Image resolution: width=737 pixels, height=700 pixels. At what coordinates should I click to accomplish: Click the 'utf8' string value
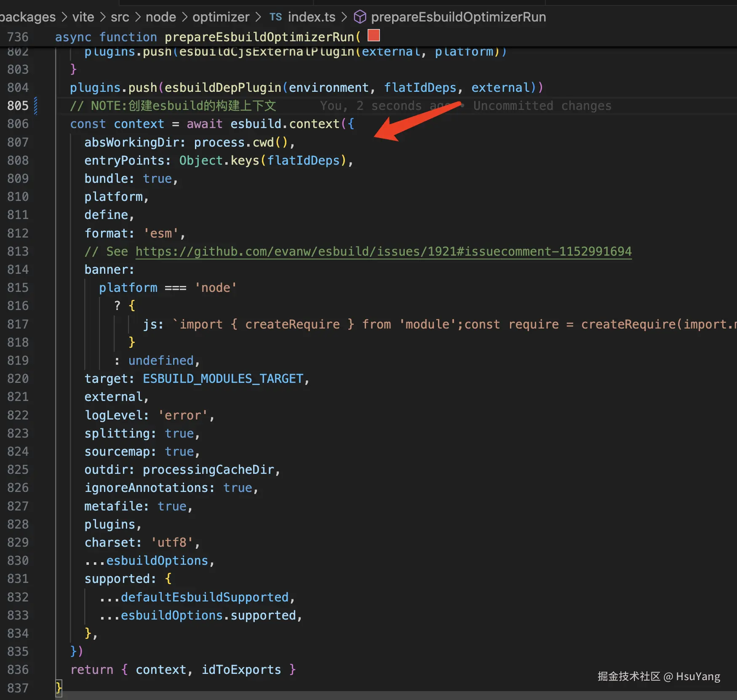pos(172,542)
